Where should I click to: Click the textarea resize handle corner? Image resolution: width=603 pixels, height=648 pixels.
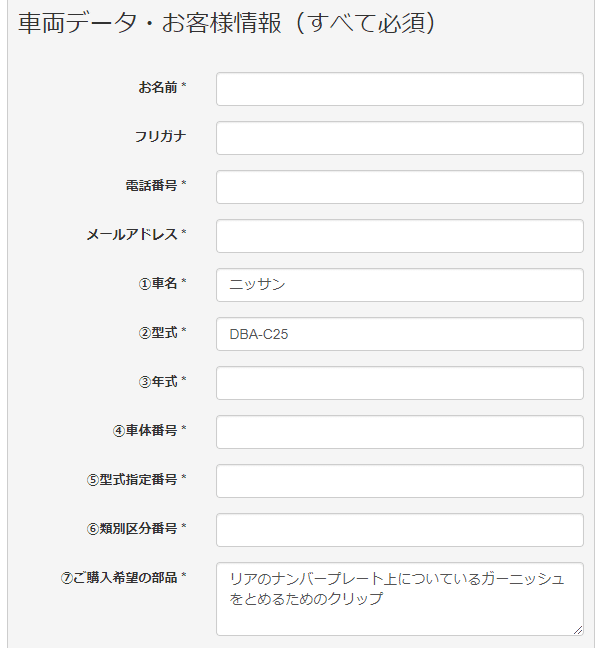click(577, 629)
